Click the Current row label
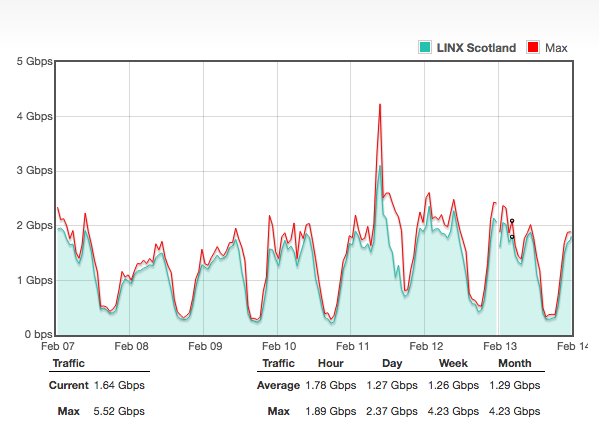This screenshot has width=599, height=435. (x=69, y=385)
